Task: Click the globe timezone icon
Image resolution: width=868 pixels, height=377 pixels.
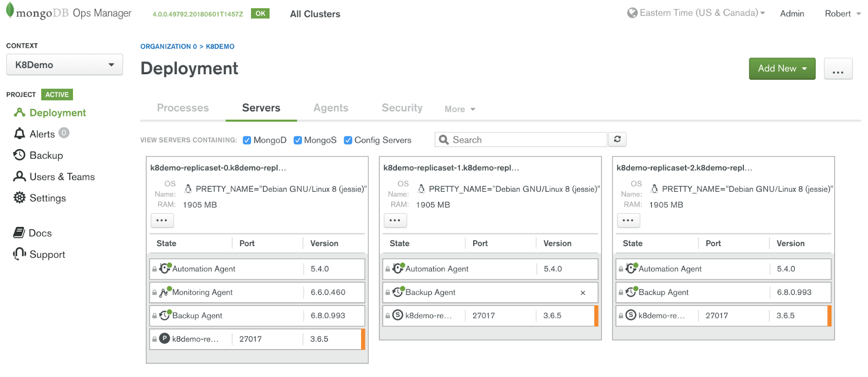Action: pos(632,13)
